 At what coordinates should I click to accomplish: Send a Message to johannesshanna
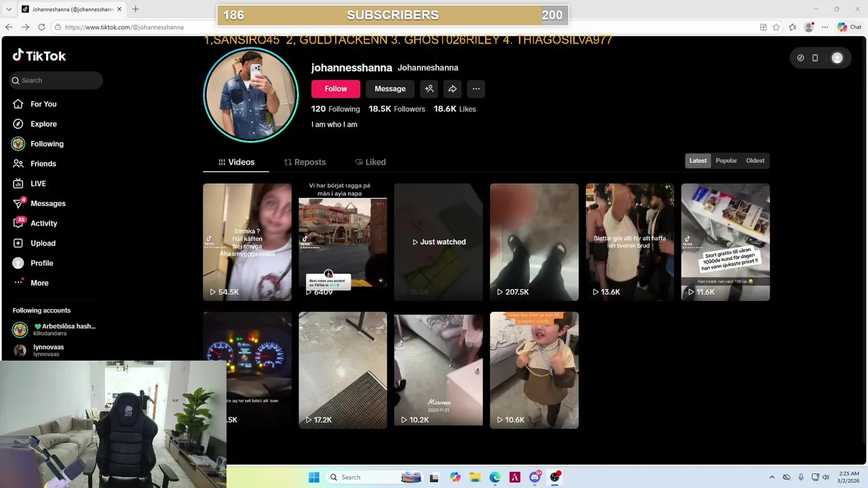[390, 89]
